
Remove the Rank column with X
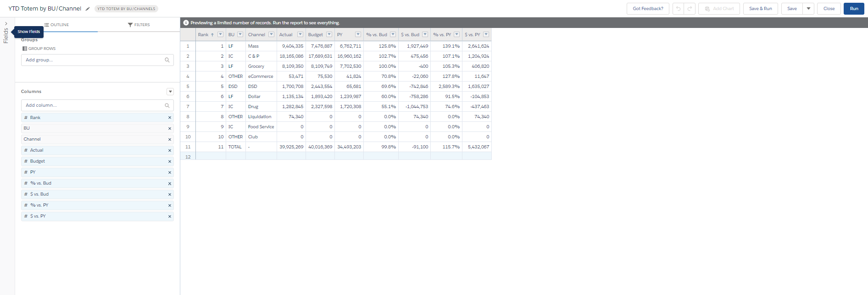170,118
